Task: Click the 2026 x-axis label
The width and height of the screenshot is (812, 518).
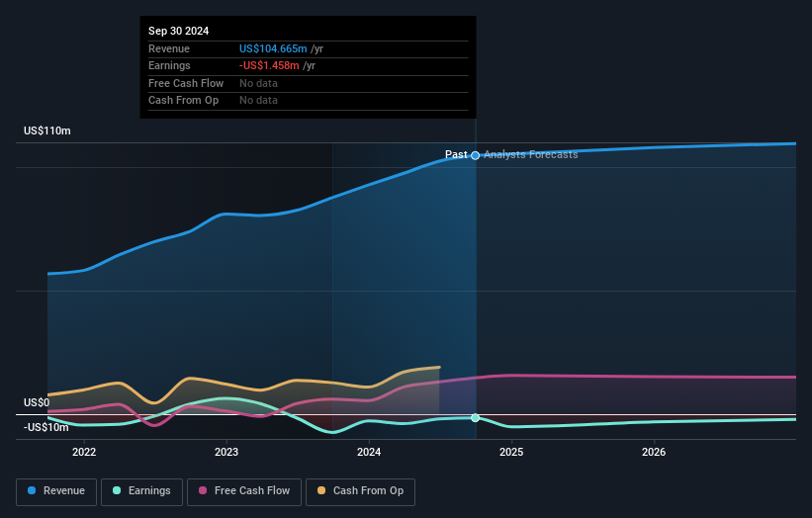Action: [654, 452]
